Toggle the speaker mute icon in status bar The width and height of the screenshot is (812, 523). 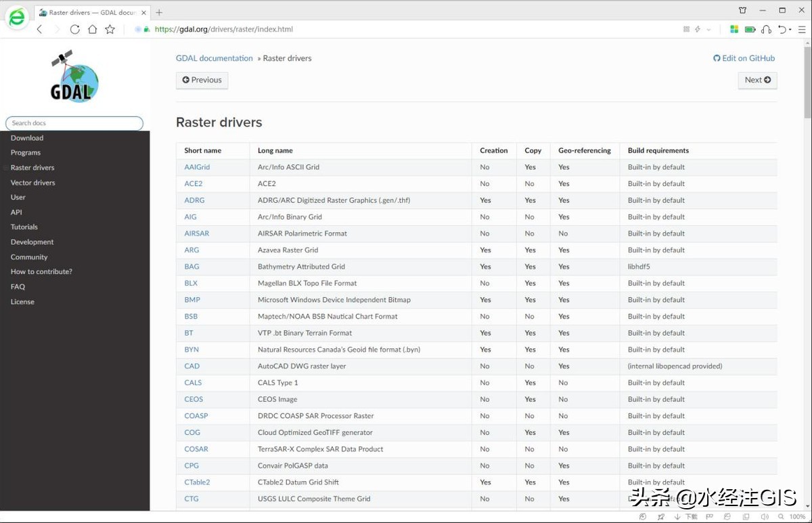pyautogui.click(x=764, y=517)
